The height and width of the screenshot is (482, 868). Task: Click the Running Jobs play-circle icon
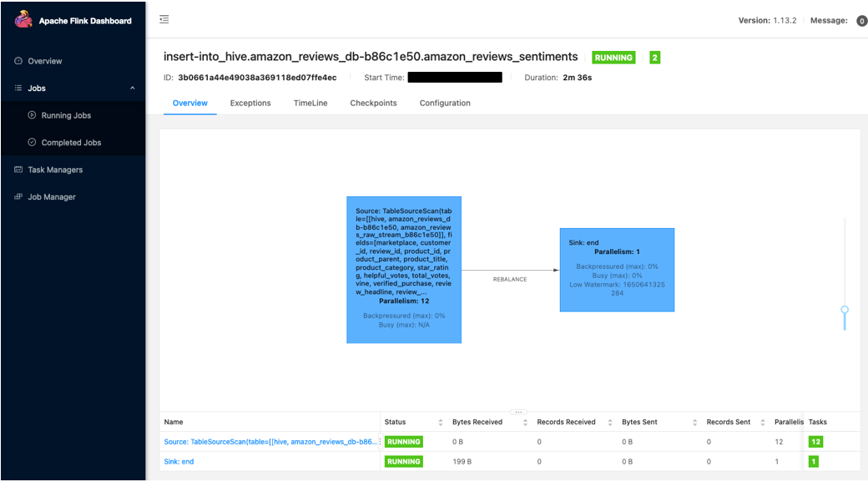click(x=32, y=115)
